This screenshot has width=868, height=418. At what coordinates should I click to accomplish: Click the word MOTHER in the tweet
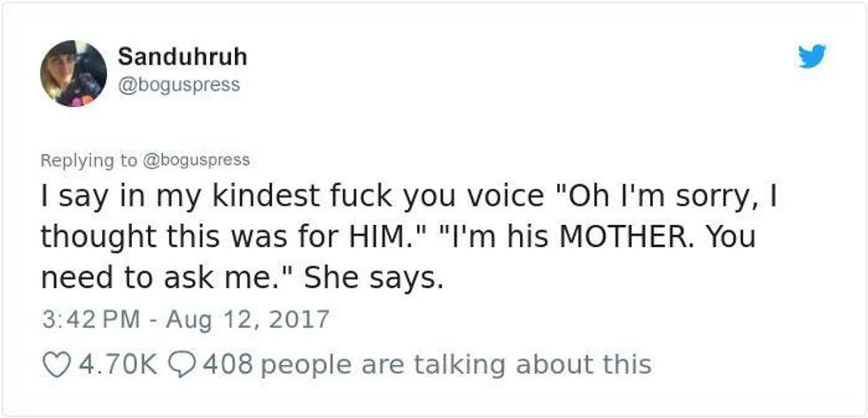pos(621,237)
